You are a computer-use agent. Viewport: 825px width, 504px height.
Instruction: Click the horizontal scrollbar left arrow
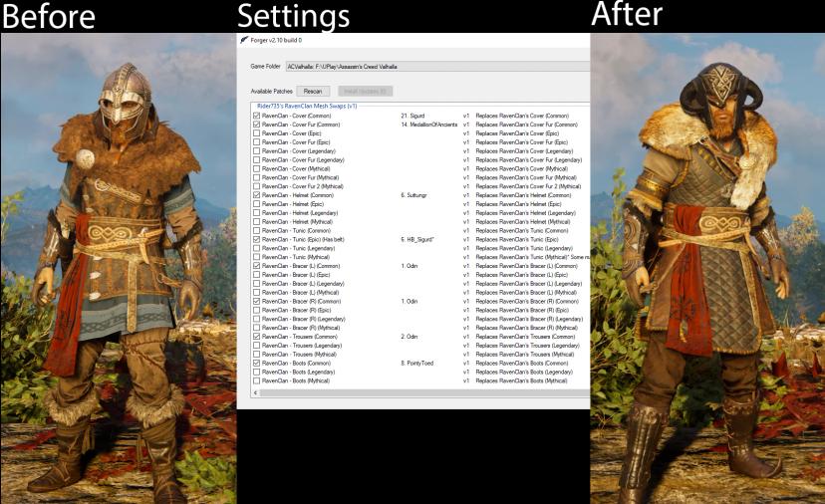click(256, 392)
